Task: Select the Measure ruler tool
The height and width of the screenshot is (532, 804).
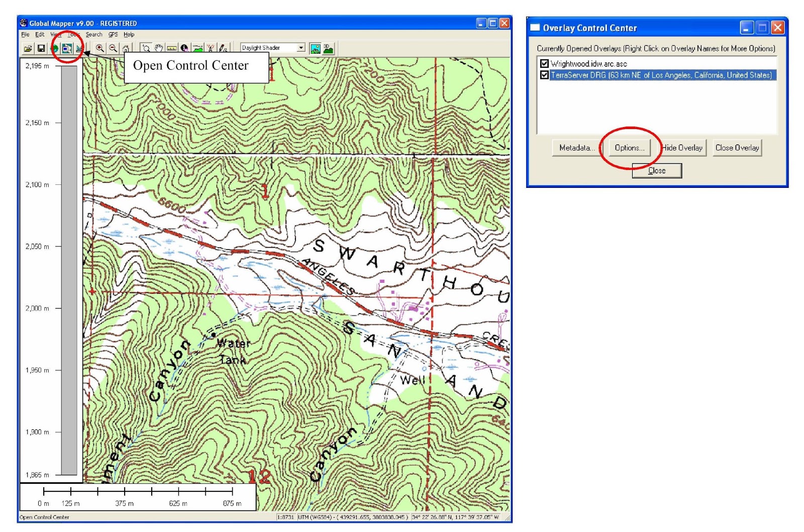Action: tap(172, 48)
